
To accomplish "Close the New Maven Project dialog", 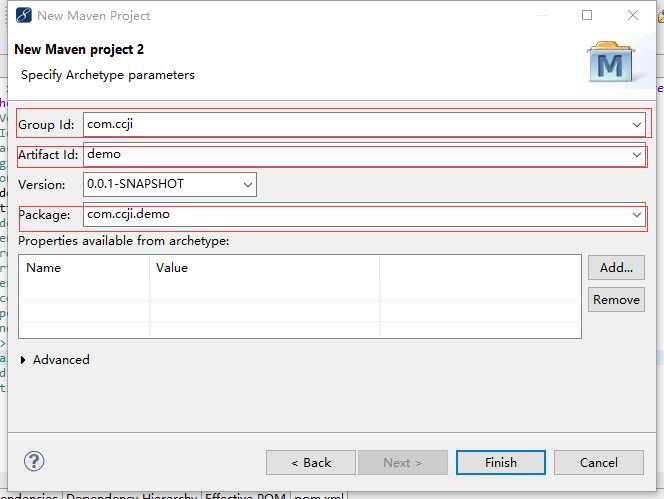I will [633, 16].
